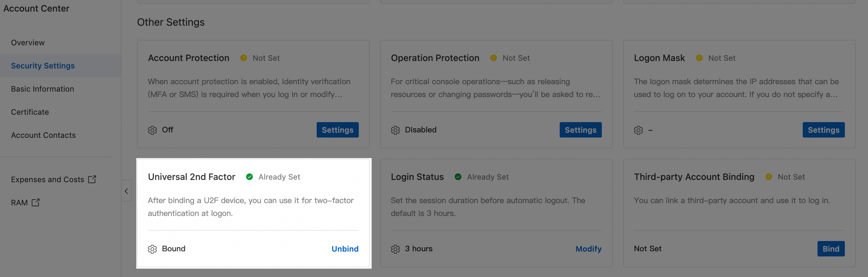Open the Overview menu item
Image resolution: width=868 pixels, height=277 pixels.
pyautogui.click(x=28, y=42)
